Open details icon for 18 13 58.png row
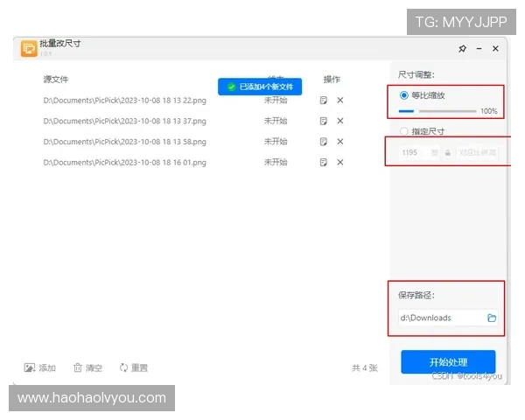The height and width of the screenshot is (420, 525). point(323,142)
